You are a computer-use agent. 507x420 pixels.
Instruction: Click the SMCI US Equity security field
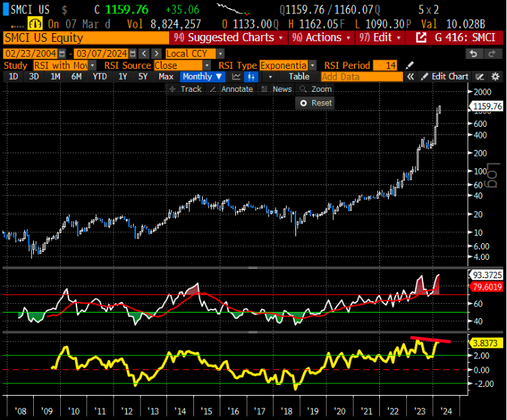[x=86, y=38]
